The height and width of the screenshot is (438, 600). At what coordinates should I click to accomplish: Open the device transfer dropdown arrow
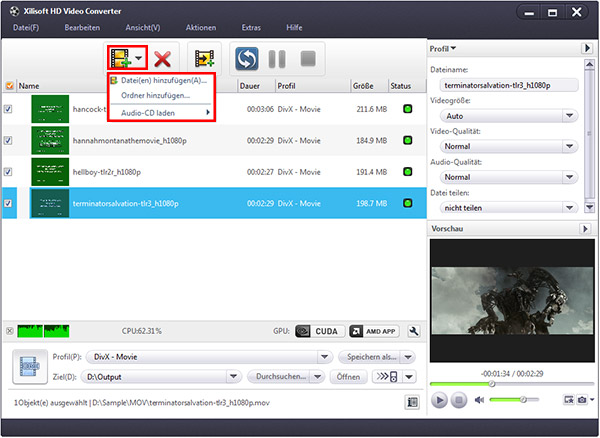coord(409,377)
